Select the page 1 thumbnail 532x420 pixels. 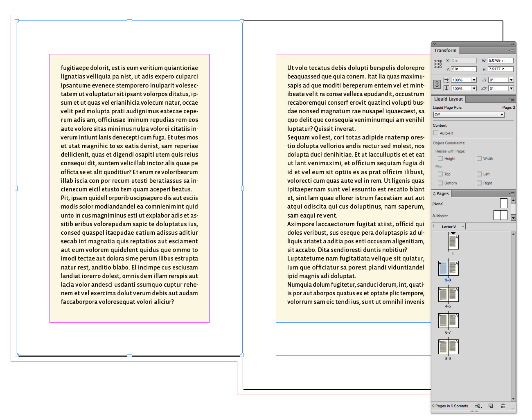[x=453, y=242]
